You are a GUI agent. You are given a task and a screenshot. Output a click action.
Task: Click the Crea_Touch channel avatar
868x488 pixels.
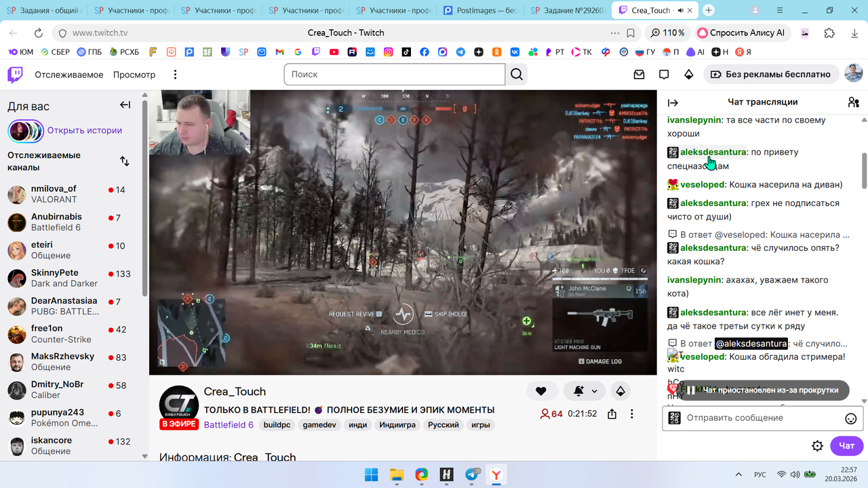click(179, 405)
